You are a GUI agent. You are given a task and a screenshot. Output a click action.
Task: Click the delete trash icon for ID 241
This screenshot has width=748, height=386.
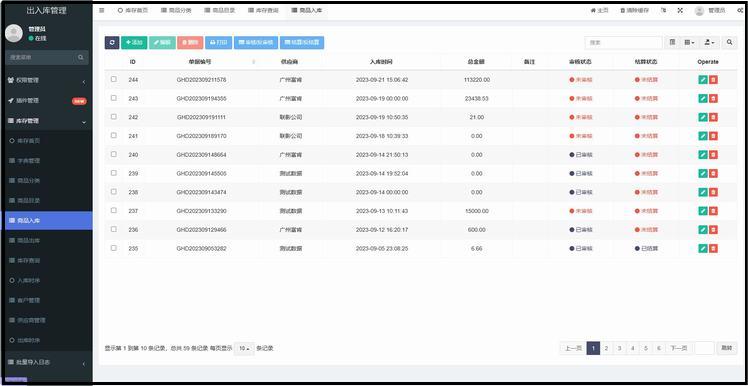point(713,136)
